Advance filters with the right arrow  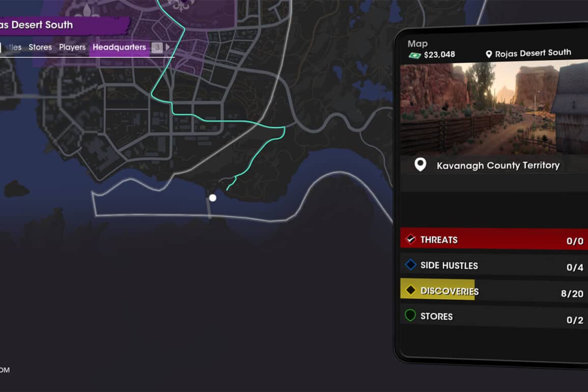167,47
